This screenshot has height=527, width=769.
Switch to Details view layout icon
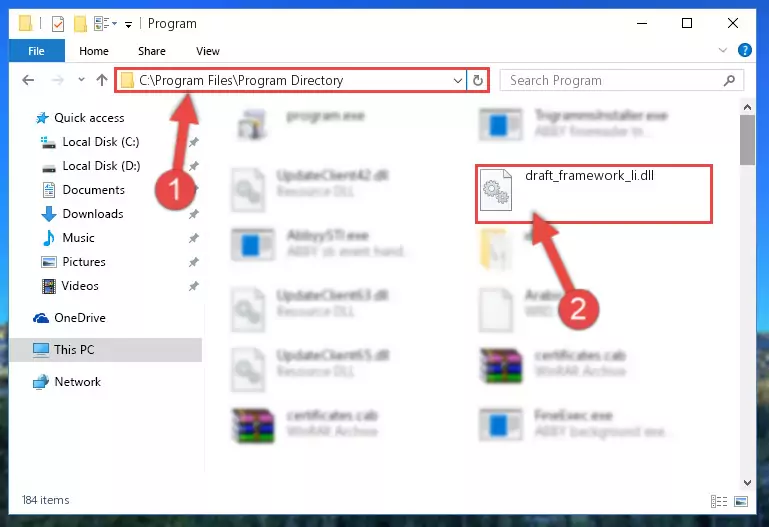coord(718,501)
